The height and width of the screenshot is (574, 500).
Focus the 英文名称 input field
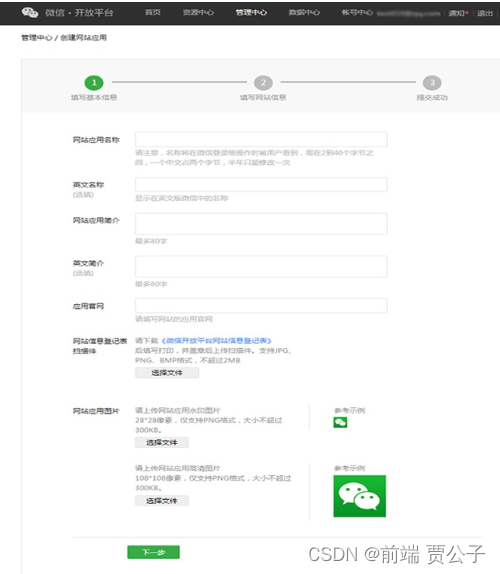(x=261, y=184)
